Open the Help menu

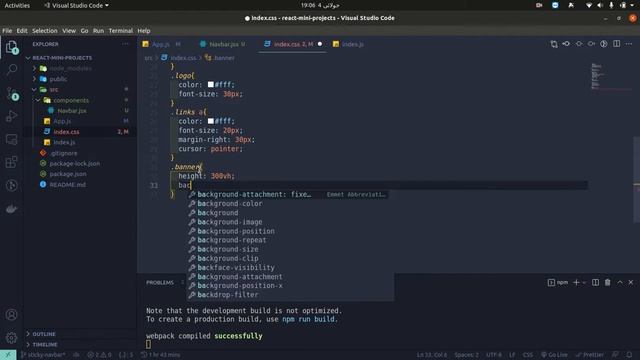[x=144, y=31]
